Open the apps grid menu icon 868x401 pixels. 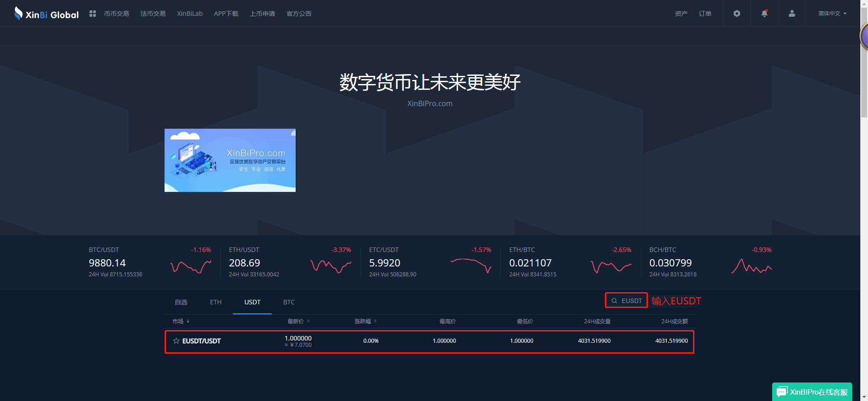click(x=93, y=14)
